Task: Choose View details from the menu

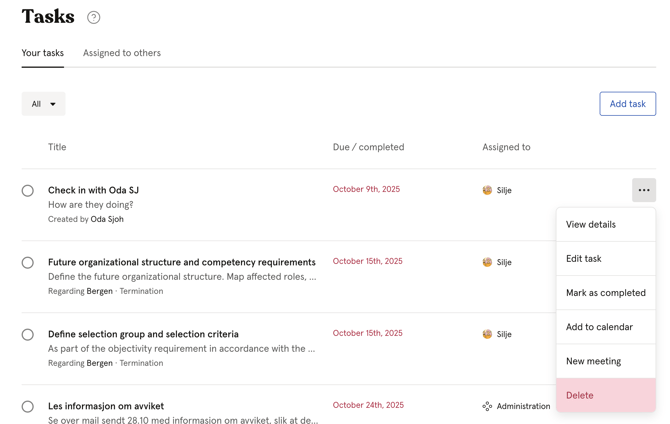Action: (x=591, y=225)
